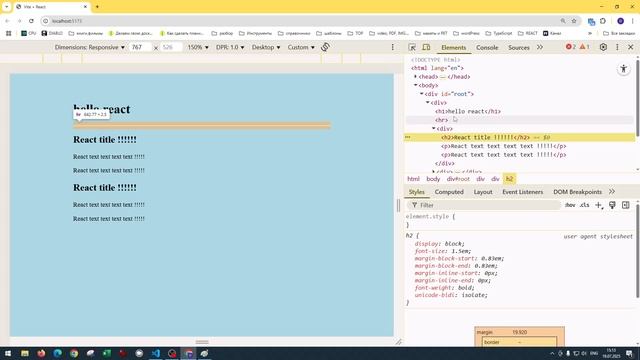Open the Custom throttling dropdown
Image resolution: width=640 pixels, height=360 pixels.
pos(301,47)
